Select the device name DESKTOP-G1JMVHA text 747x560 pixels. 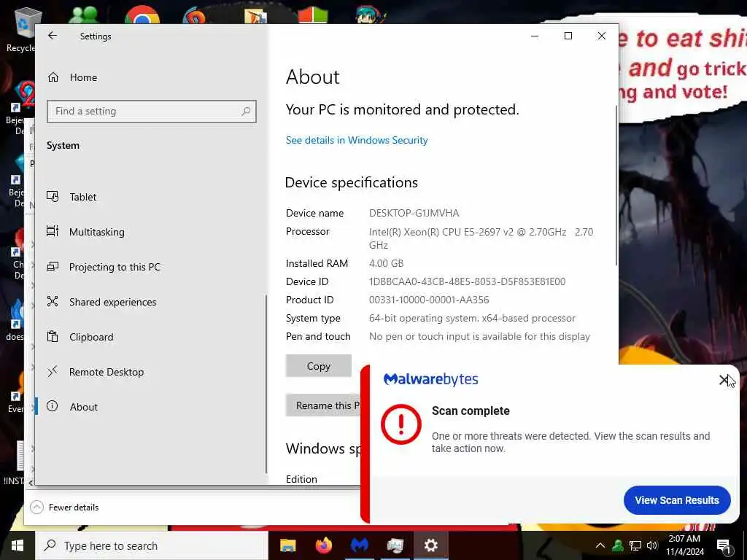(x=414, y=214)
